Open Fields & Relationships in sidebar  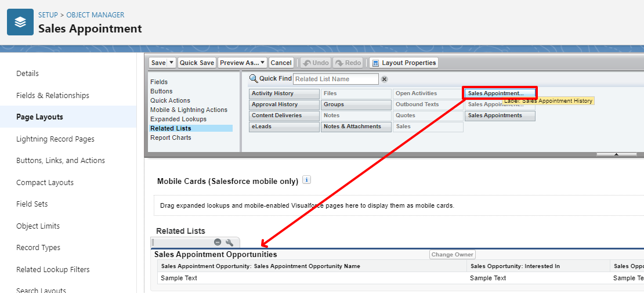[x=53, y=95]
